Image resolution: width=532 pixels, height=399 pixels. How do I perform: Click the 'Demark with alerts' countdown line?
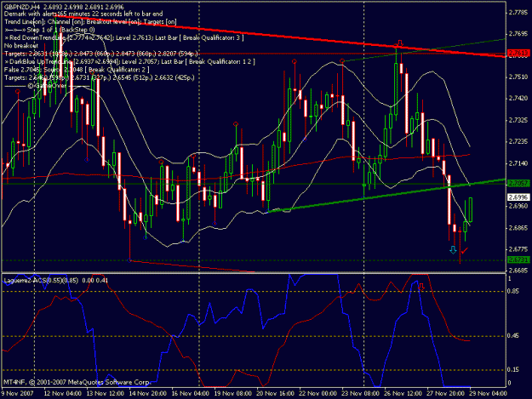83,14
